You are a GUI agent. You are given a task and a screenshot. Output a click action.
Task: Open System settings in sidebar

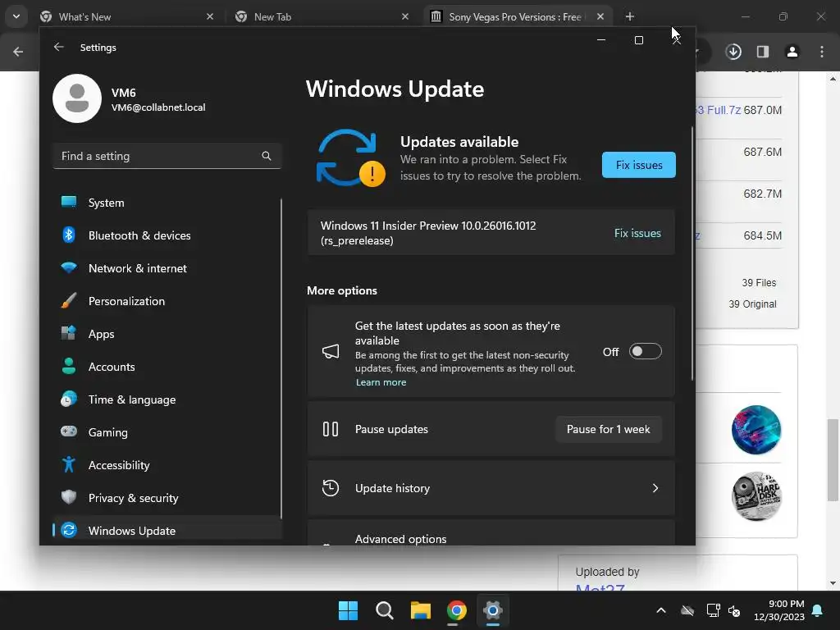point(167,203)
